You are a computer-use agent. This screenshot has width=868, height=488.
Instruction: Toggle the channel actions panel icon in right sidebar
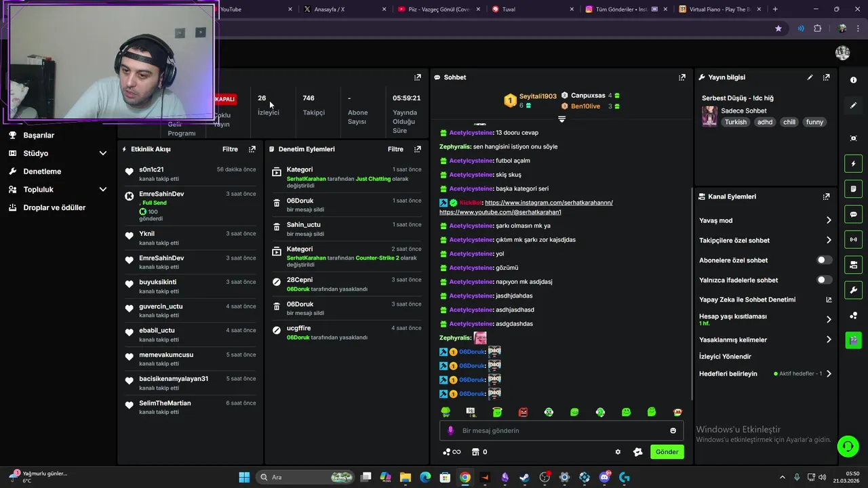[x=853, y=264]
